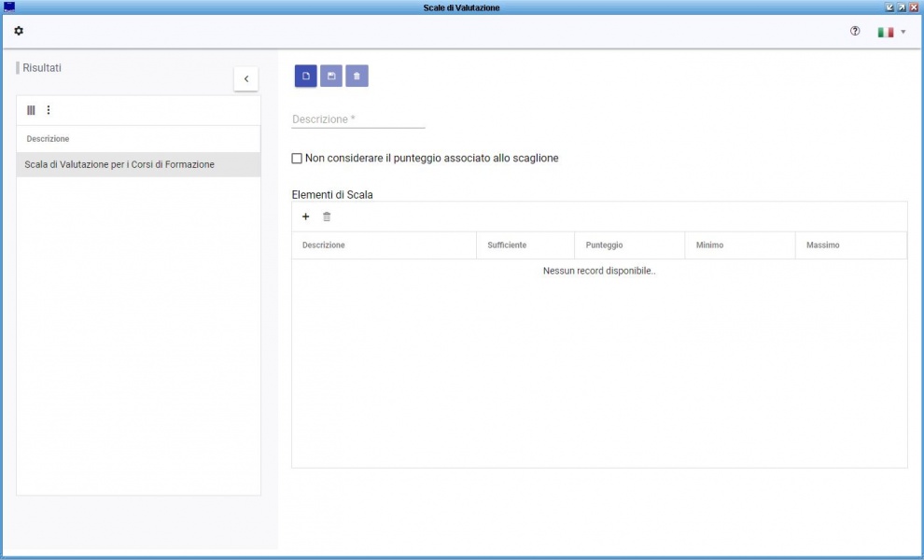Open the Italian flag language dropdown
Screen dimensions: 924x560
point(891,32)
